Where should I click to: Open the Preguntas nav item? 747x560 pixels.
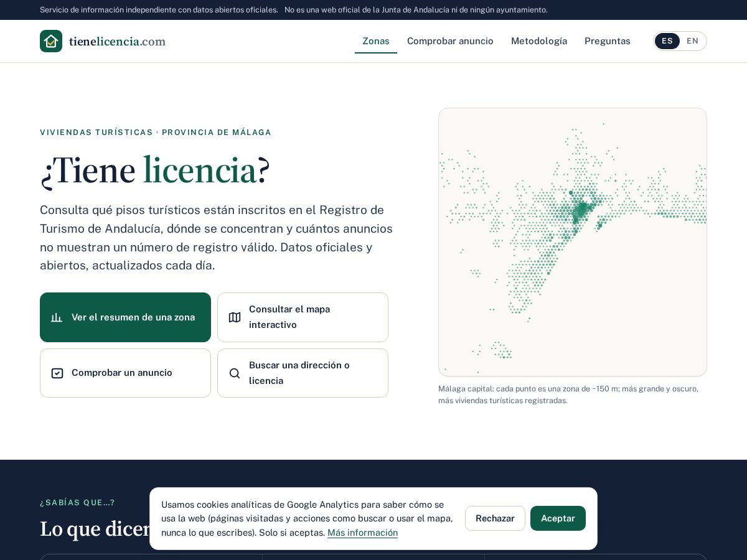click(x=608, y=41)
